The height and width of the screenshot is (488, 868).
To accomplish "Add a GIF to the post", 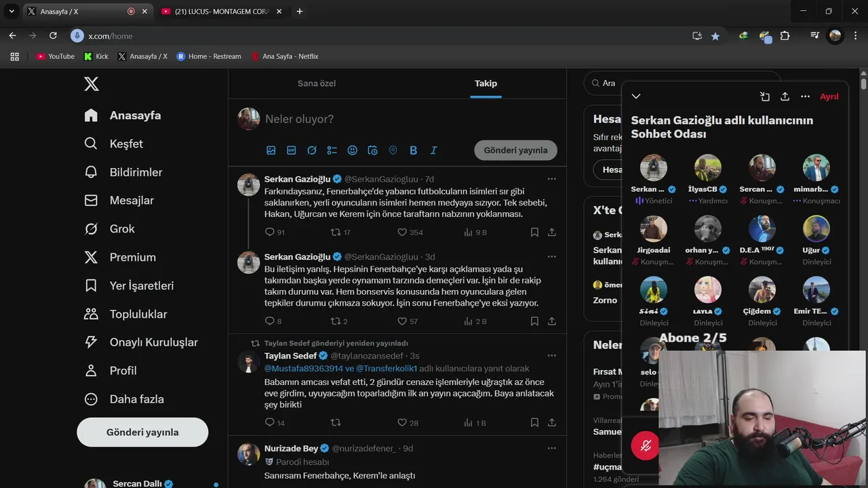I will click(292, 150).
